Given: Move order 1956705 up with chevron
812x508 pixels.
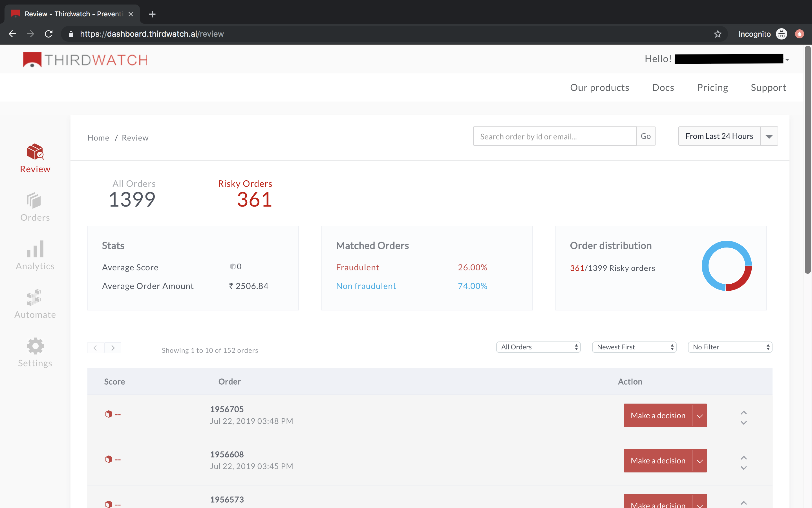Looking at the screenshot, I should 743,413.
